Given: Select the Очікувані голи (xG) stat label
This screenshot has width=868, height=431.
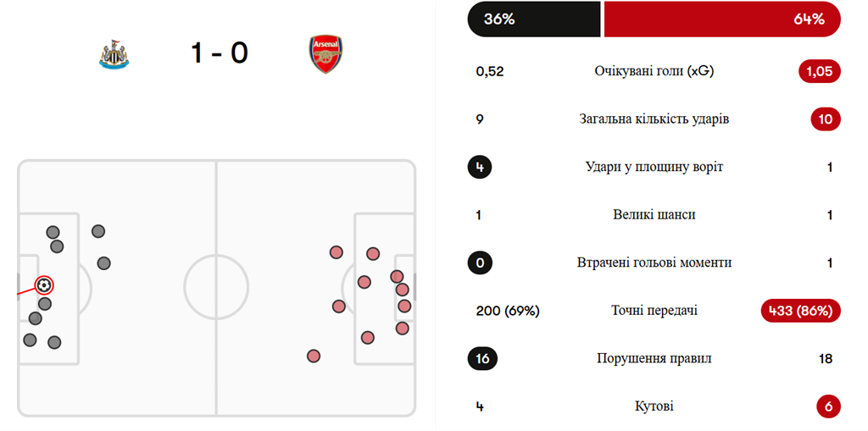Looking at the screenshot, I should 654,71.
